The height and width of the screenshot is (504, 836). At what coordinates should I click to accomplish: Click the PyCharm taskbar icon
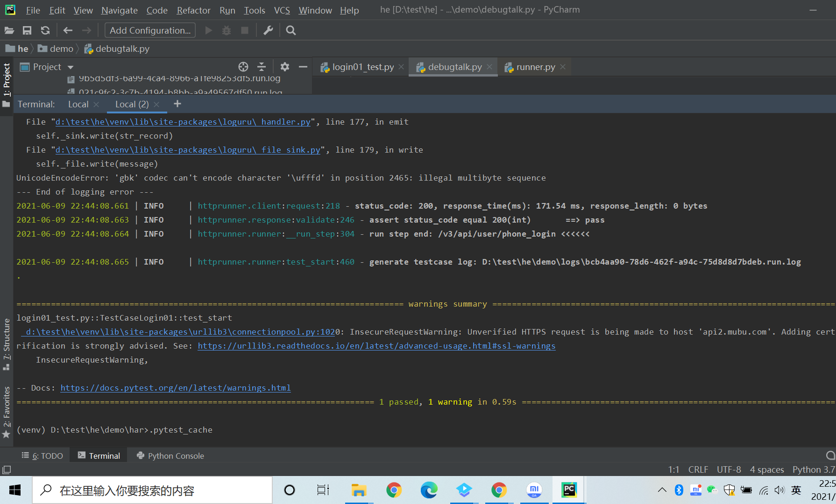point(569,490)
